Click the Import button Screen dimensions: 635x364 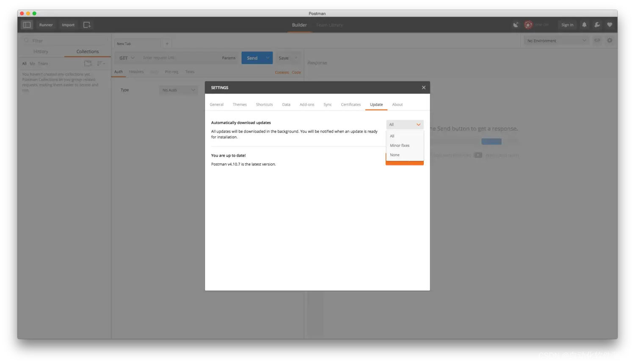(68, 25)
